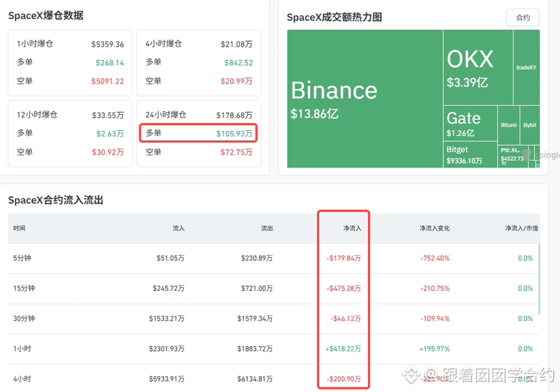Viewport: 560px width, 392px height.
Task: Click the $2.63万 long liquidation value
Action: click(110, 134)
